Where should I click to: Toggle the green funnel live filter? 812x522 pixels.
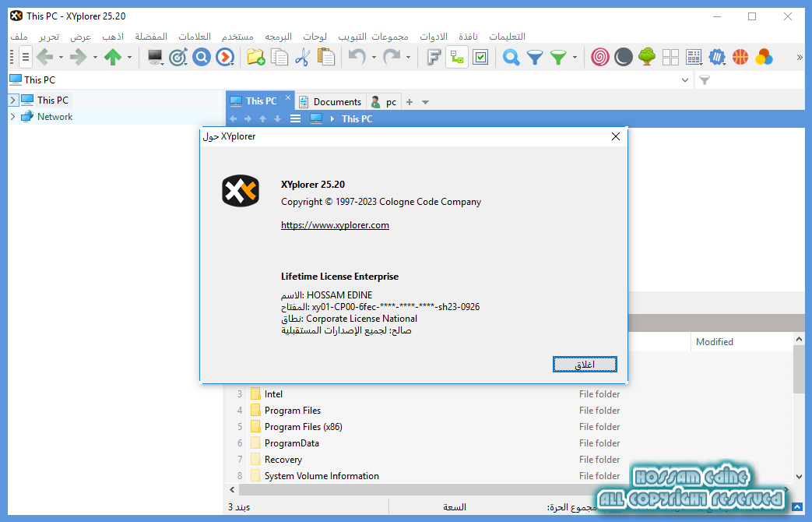click(x=558, y=57)
